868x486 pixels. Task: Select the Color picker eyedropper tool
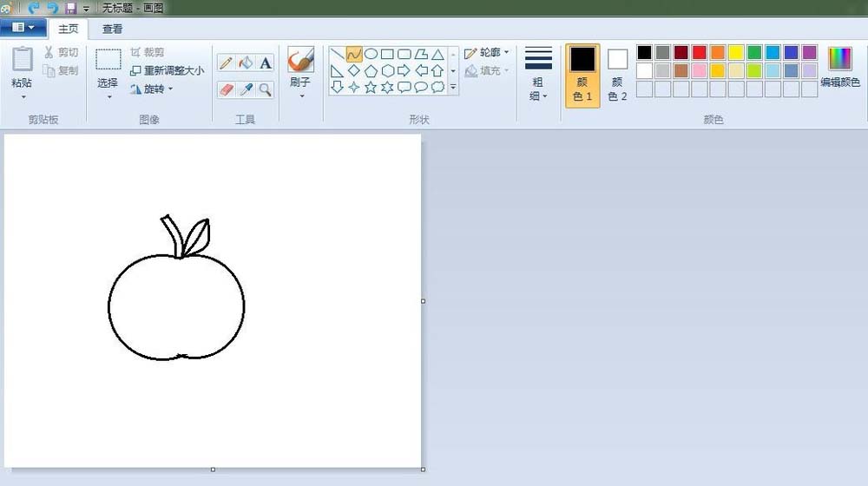[x=246, y=89]
